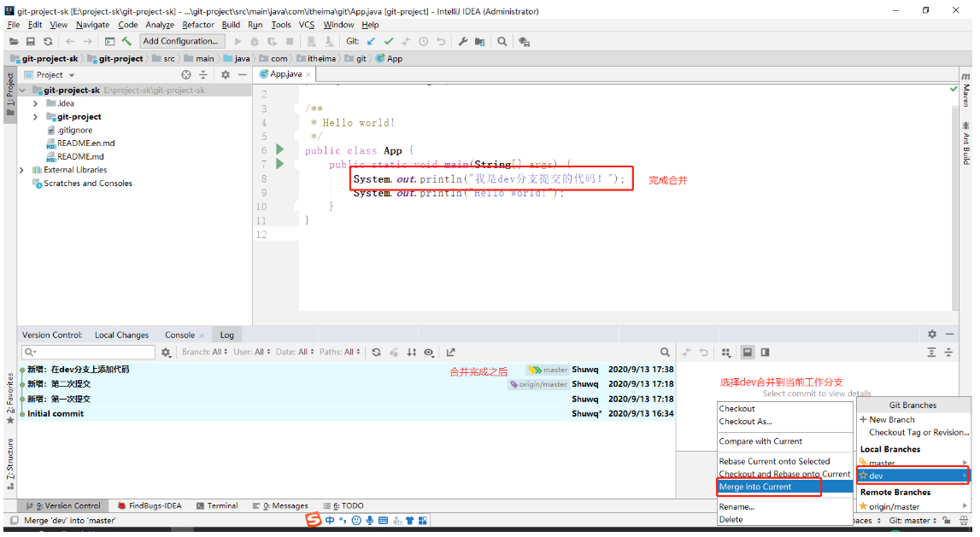Viewport: 980px width, 537px height.
Task: Build project with the green hammer icon
Action: click(x=126, y=41)
